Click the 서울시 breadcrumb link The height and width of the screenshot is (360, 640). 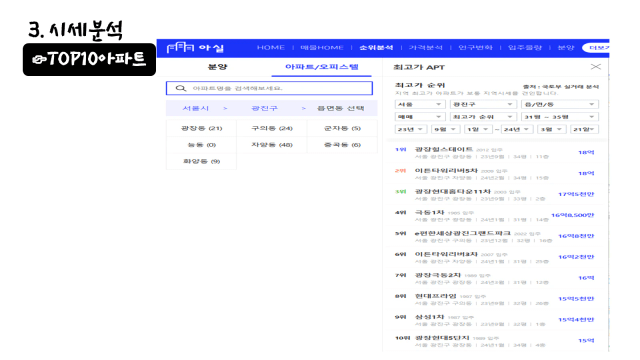click(196, 108)
